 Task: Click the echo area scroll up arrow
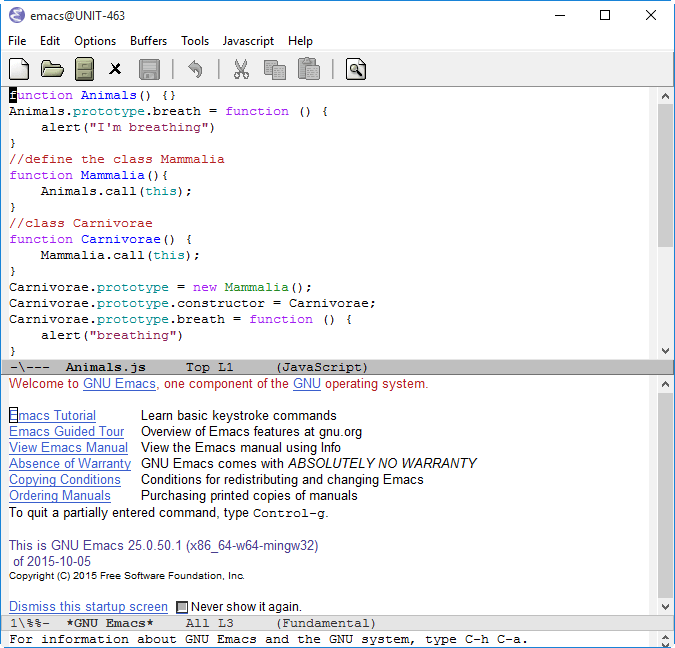tap(665, 636)
